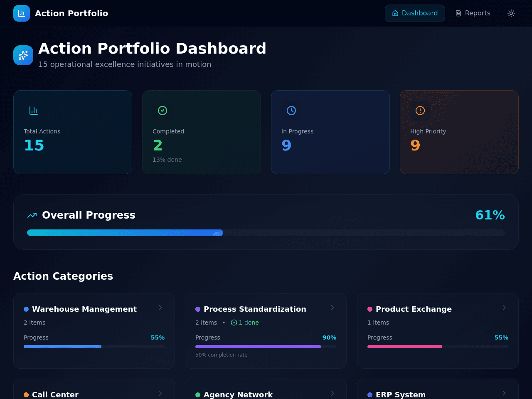This screenshot has height=399, width=532.
Task: Expand the Warehouse Management category chevron
Action: [x=160, y=308]
